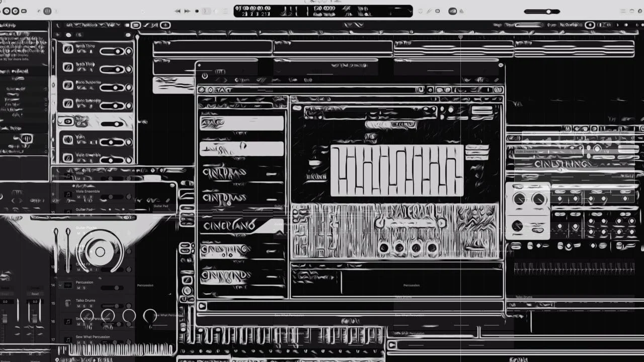The image size is (644, 362).
Task: Click the forward transport button
Action: point(187,11)
